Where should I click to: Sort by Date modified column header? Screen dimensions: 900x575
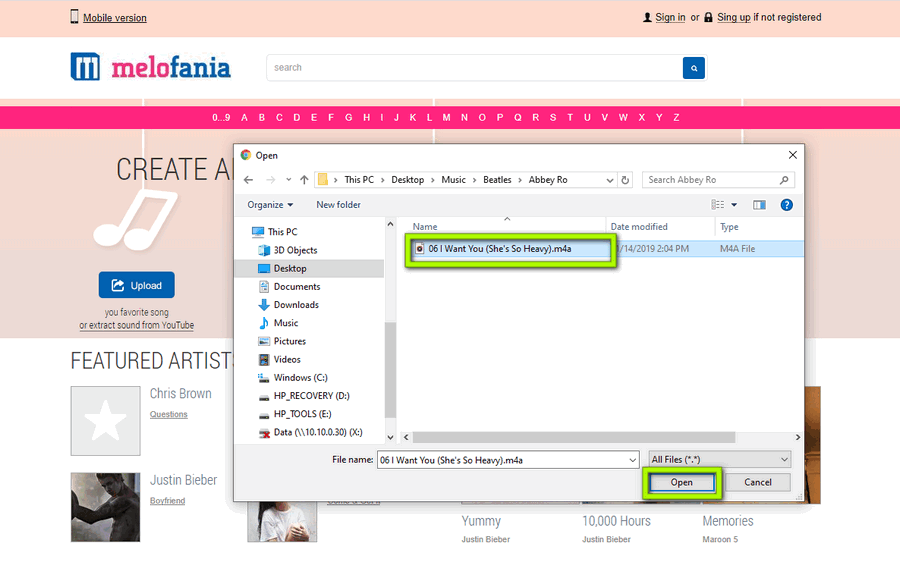pyautogui.click(x=639, y=227)
